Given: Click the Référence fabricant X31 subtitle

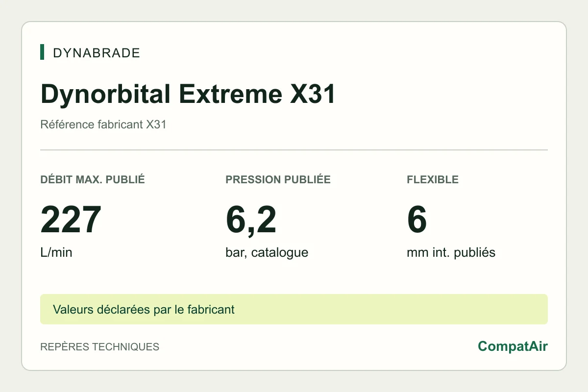Looking at the screenshot, I should click(103, 124).
